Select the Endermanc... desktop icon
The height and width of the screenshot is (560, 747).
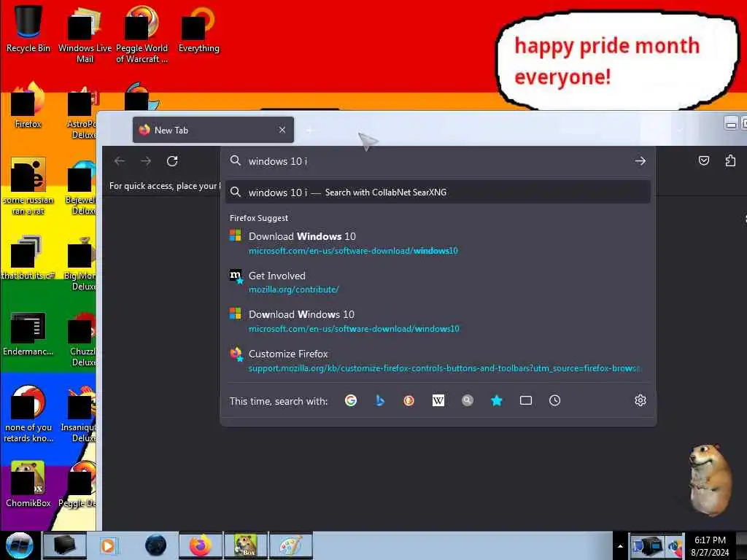coord(28,334)
